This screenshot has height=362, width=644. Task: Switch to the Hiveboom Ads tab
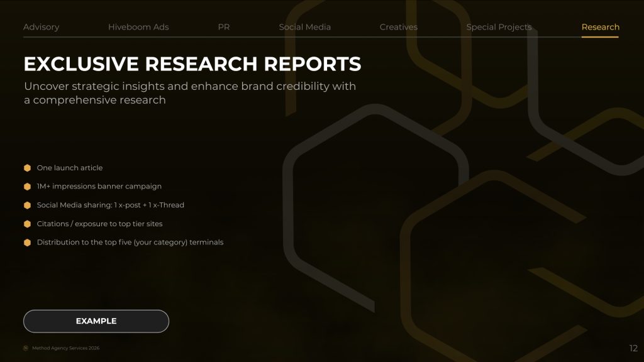point(138,27)
